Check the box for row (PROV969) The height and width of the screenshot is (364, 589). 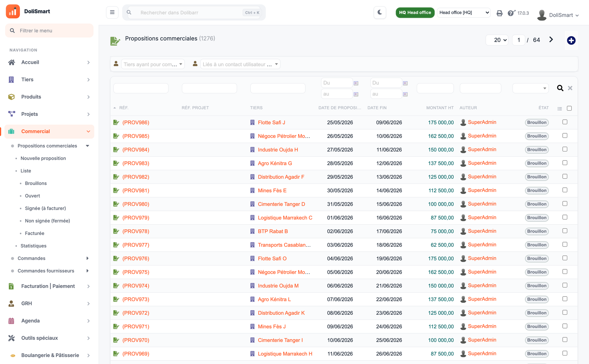click(x=565, y=353)
